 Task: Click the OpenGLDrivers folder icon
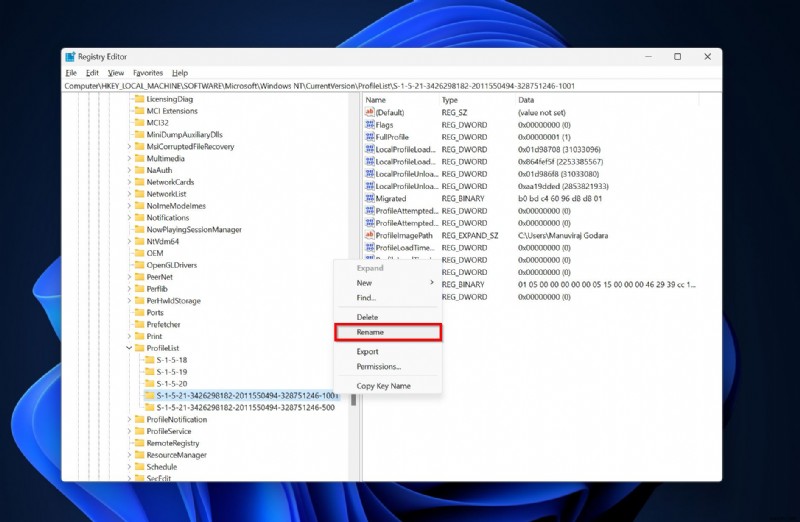[x=139, y=265]
